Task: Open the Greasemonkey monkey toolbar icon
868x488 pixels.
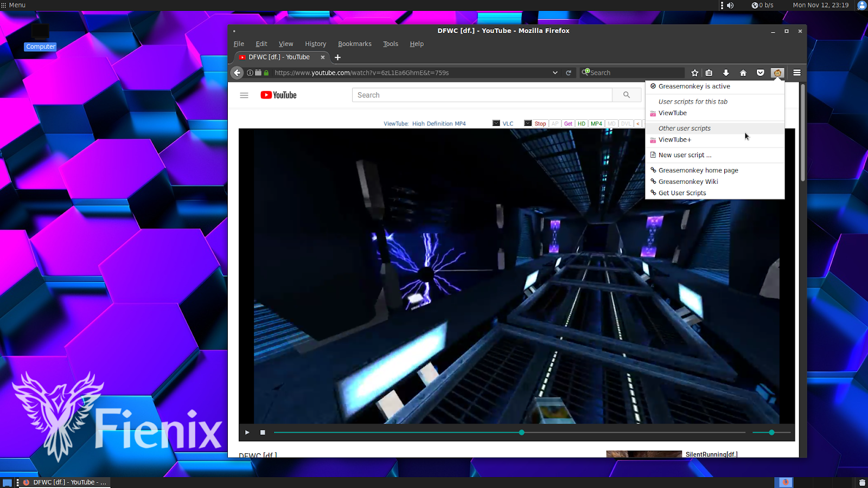Action: pos(777,72)
